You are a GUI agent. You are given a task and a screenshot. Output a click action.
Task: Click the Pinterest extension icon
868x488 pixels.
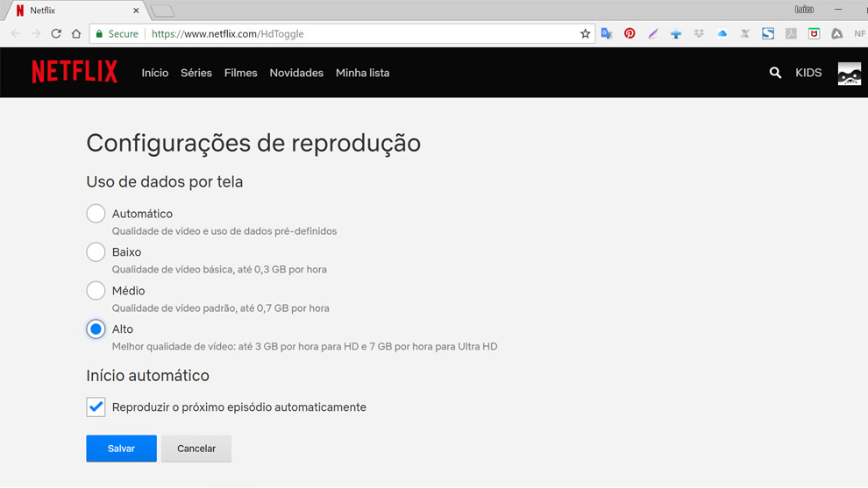tap(630, 34)
